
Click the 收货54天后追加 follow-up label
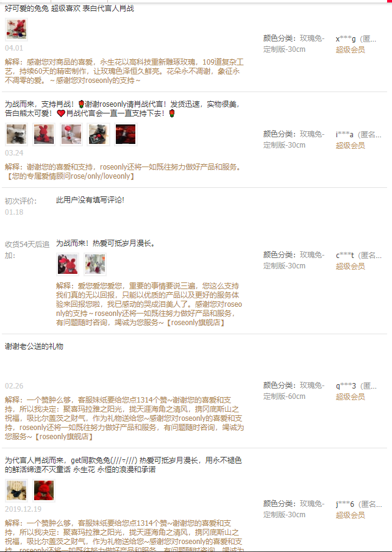(x=27, y=249)
